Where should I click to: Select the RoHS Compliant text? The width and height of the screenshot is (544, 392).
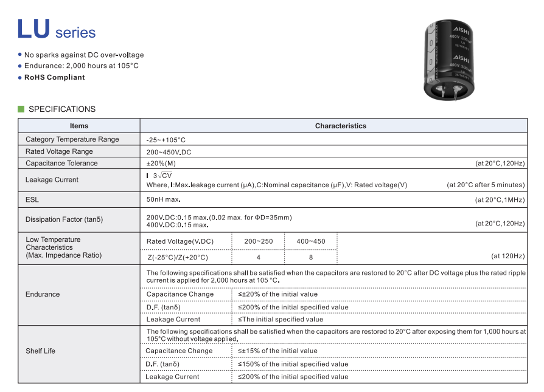(55, 77)
